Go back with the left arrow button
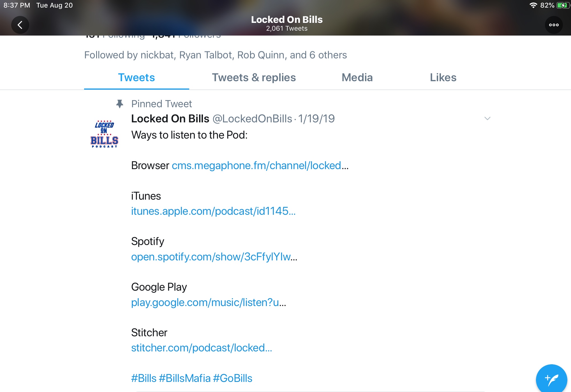 (x=20, y=25)
